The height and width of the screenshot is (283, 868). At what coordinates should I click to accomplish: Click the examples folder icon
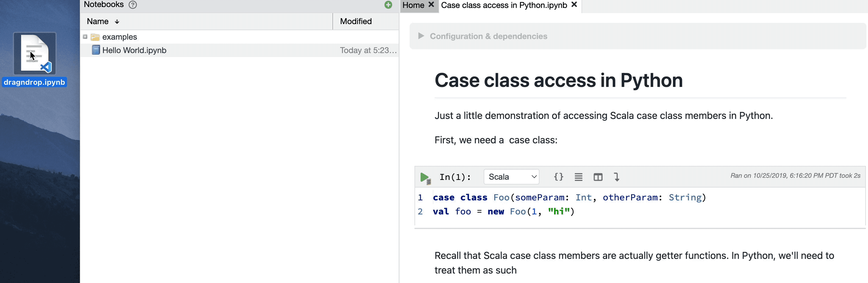(95, 37)
